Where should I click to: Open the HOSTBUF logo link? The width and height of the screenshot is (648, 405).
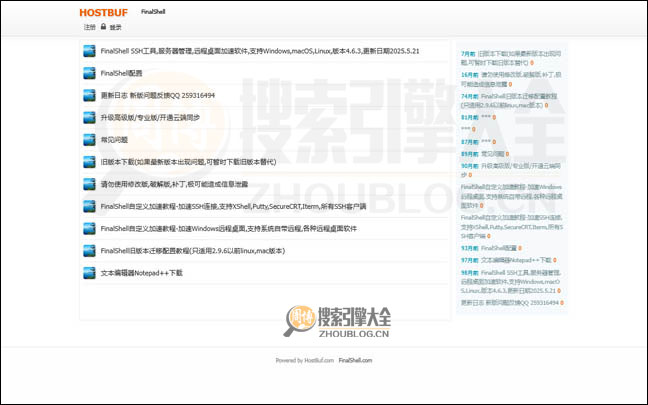(x=103, y=13)
